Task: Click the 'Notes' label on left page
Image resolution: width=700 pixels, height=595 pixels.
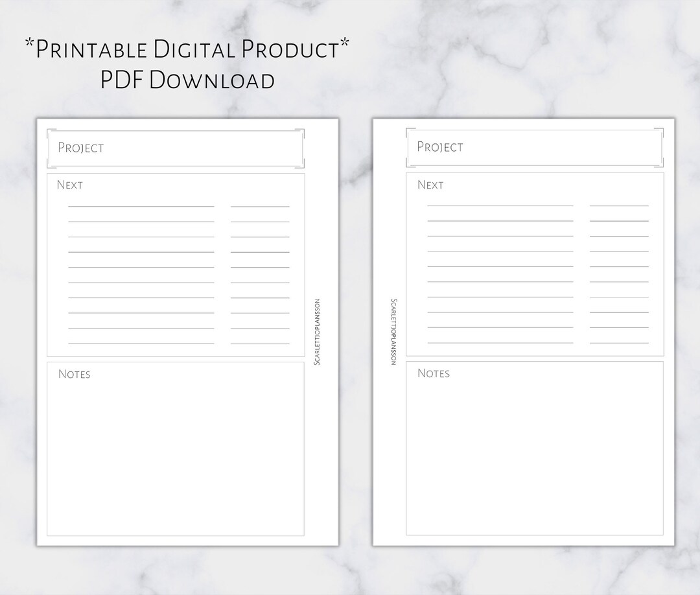Action: pos(74,374)
